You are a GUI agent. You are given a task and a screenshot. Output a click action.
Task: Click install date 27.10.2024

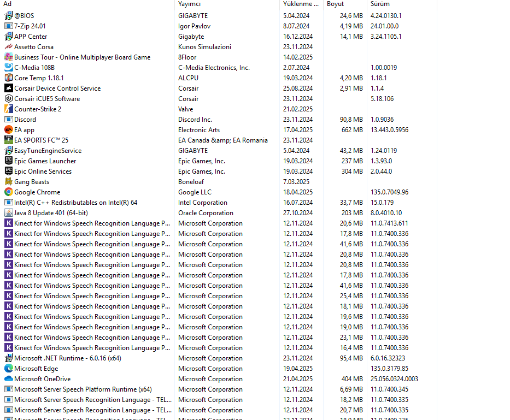tap(298, 213)
